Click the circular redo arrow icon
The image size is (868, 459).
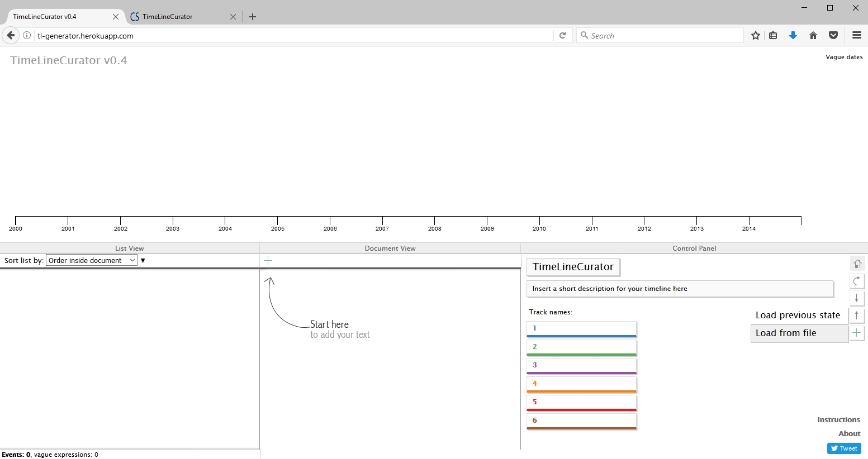click(857, 281)
